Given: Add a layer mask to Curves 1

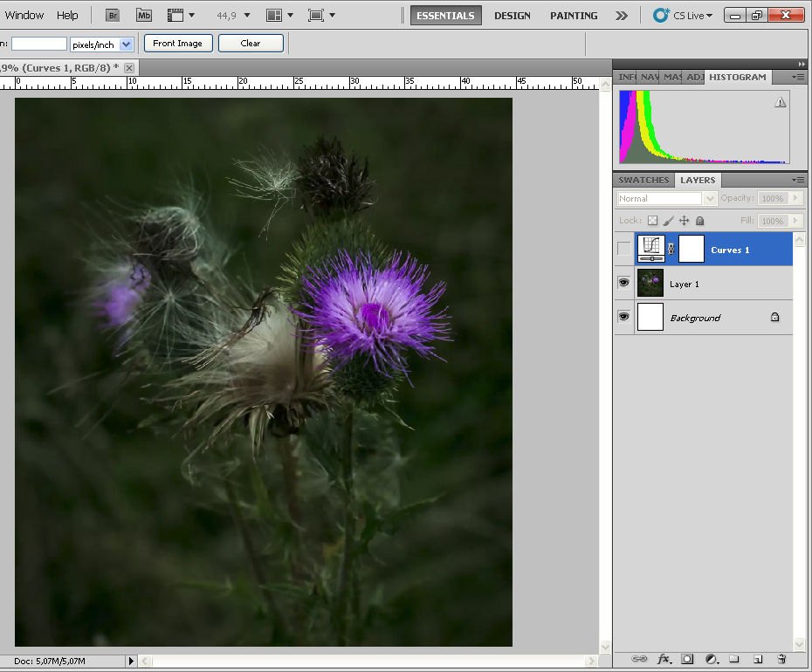Looking at the screenshot, I should pyautogui.click(x=687, y=659).
